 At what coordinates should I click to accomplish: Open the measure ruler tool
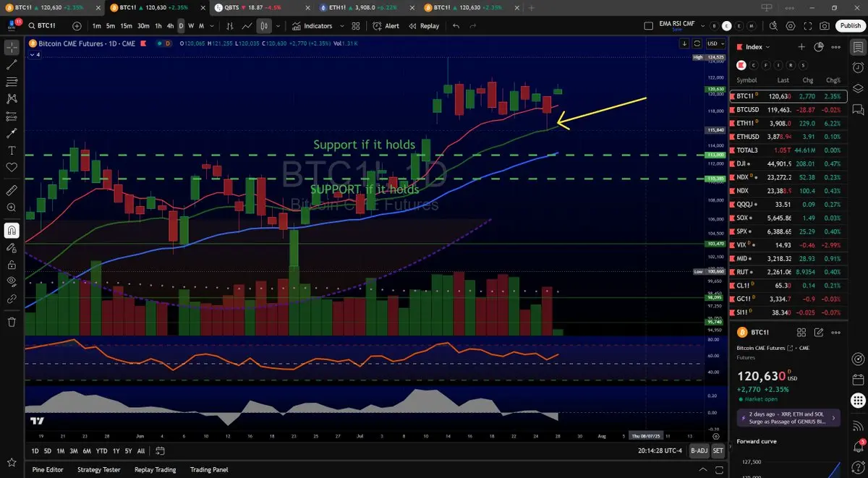click(x=12, y=191)
